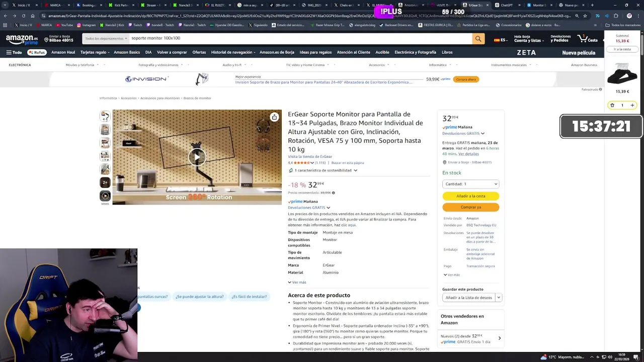Click the browser back arrow

click(x=5, y=16)
